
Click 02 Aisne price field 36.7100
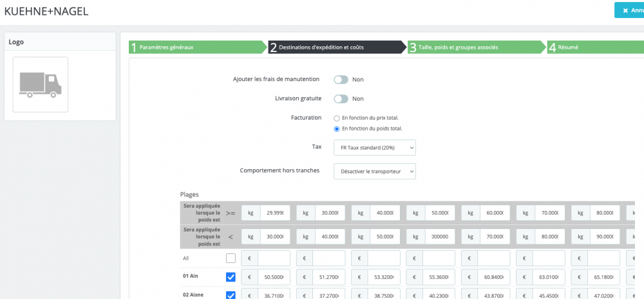274,294
